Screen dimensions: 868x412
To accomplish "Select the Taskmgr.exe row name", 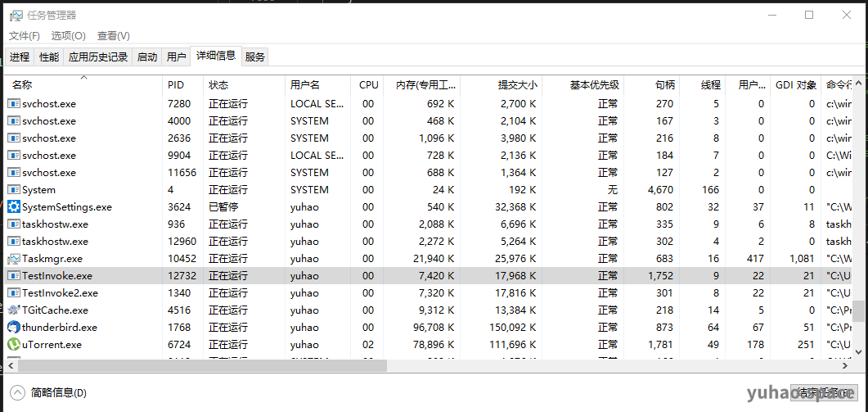I will pos(52,258).
